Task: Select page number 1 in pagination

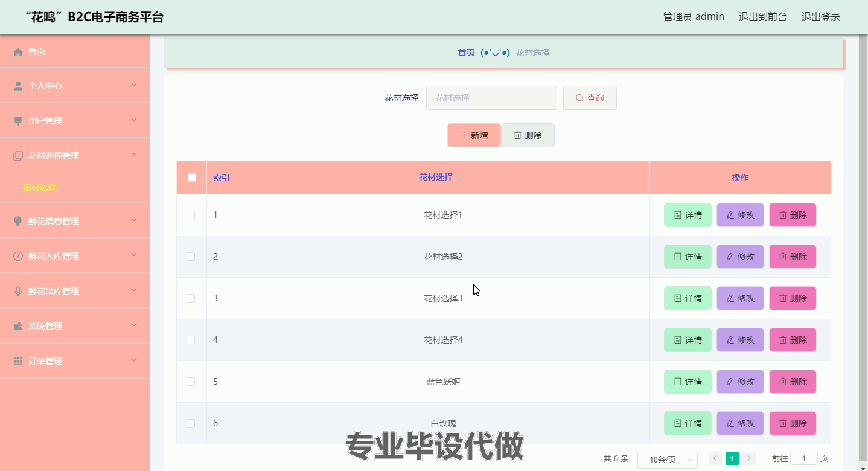Action: [732, 458]
